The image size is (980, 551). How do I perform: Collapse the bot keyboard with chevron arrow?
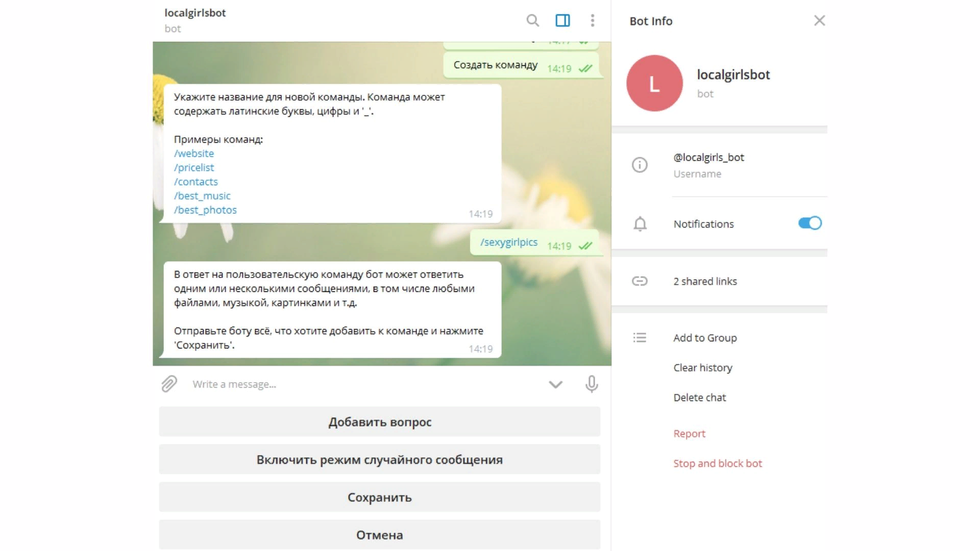pyautogui.click(x=555, y=384)
